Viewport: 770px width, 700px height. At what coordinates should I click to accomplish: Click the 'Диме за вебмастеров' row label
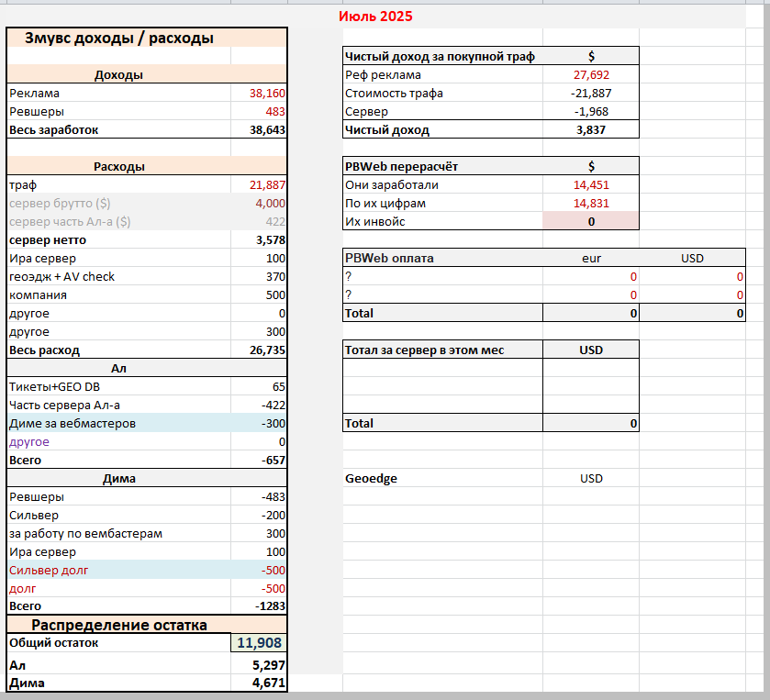click(x=73, y=424)
